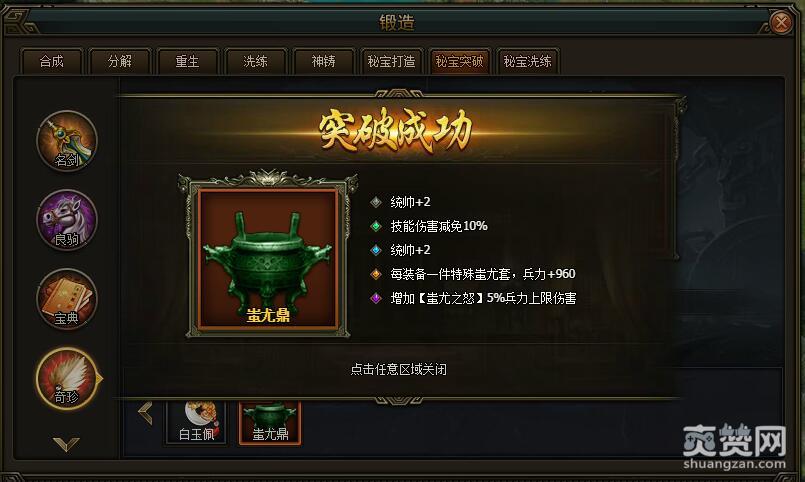The image size is (805, 482).
Task: Click the 蚩尤鼎 large item image
Action: point(268,259)
